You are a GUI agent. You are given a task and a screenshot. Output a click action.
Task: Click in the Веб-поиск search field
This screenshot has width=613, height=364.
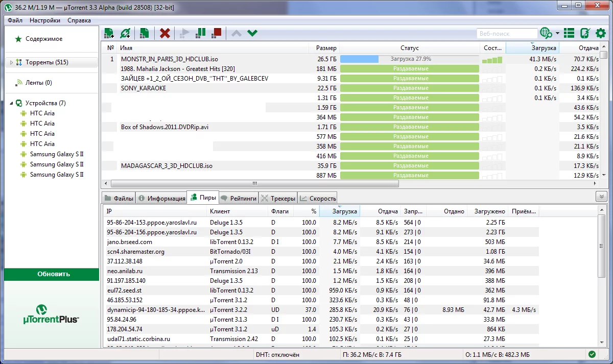tap(507, 34)
